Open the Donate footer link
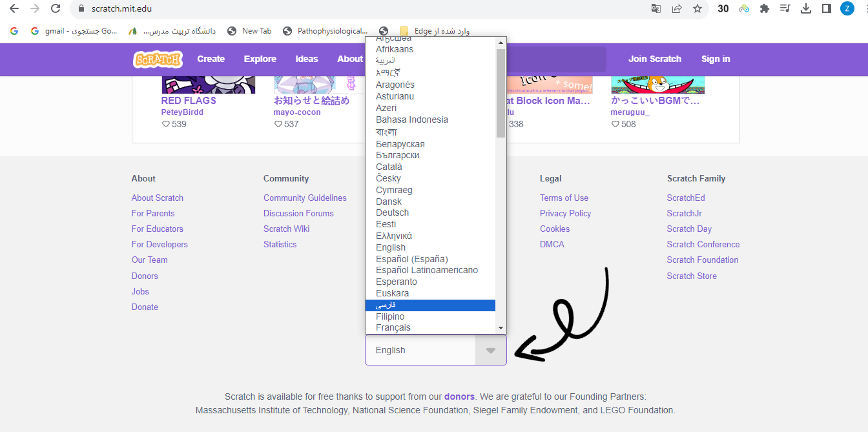 pyautogui.click(x=145, y=307)
